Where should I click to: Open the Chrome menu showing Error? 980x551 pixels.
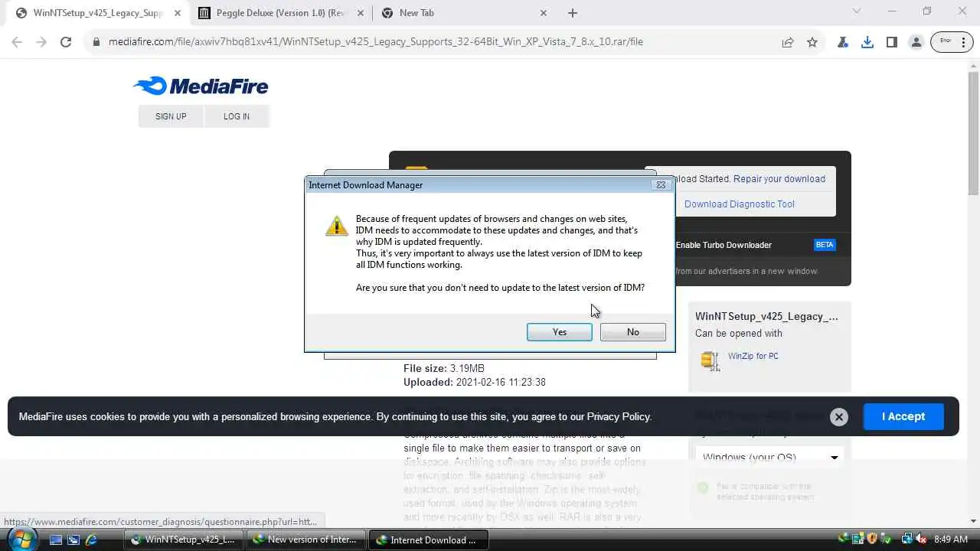(x=952, y=42)
